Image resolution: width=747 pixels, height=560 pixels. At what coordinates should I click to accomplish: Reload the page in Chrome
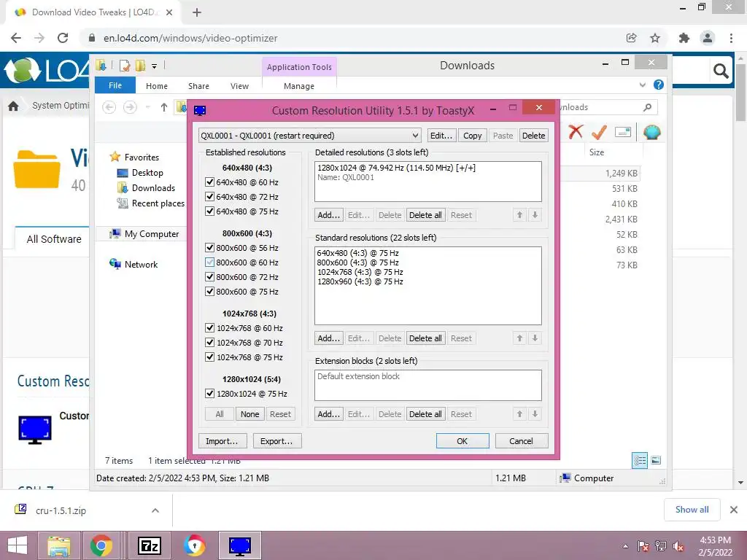click(x=63, y=38)
